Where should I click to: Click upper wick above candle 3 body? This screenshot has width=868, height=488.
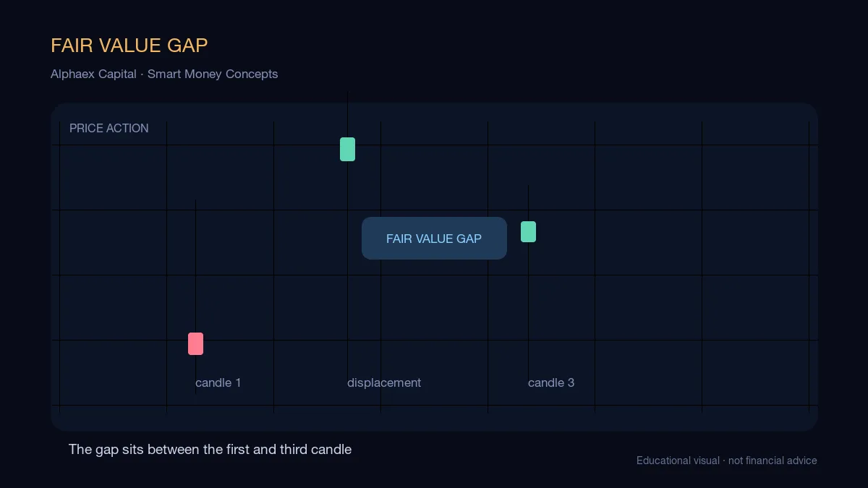click(x=528, y=203)
